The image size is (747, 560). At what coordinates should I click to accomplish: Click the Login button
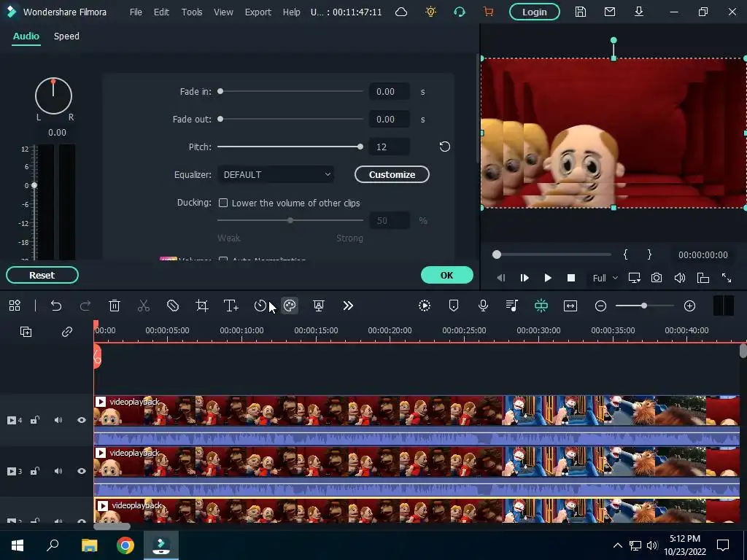coord(535,12)
